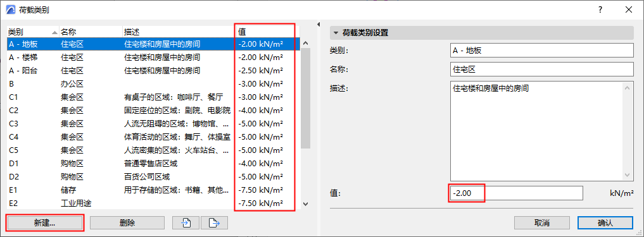Click the 删除 button
Screen dimensions: 644x237
127,222
